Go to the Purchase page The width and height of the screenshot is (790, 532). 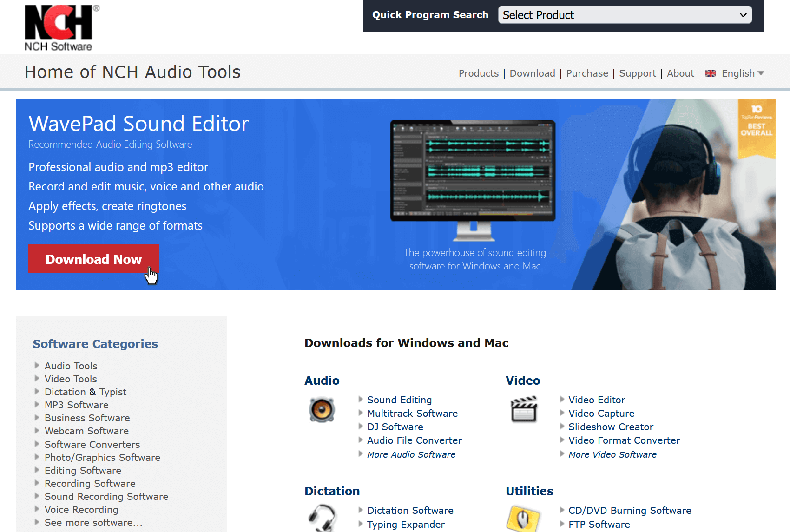(x=587, y=73)
